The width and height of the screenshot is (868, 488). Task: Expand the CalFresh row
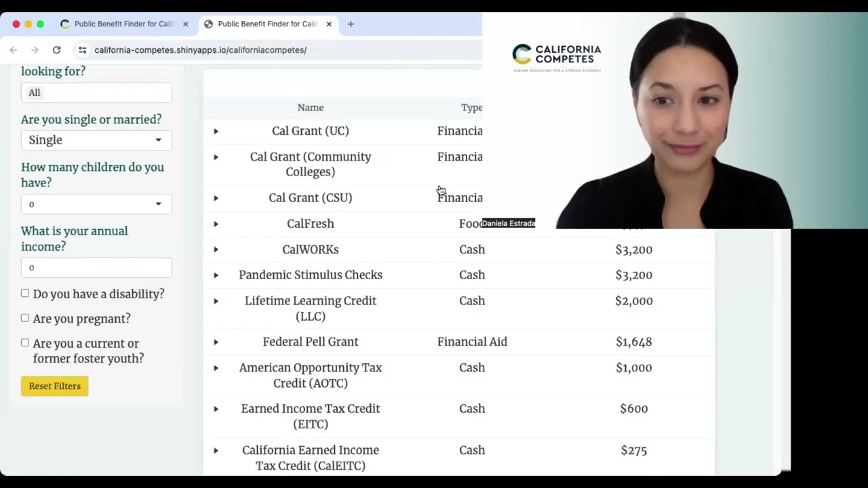216,224
